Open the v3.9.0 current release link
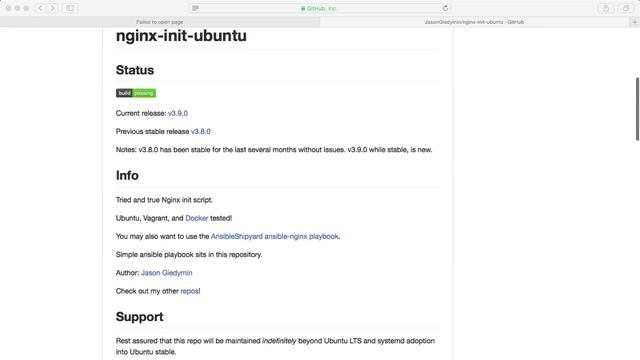This screenshot has height=360, width=640. [x=178, y=113]
